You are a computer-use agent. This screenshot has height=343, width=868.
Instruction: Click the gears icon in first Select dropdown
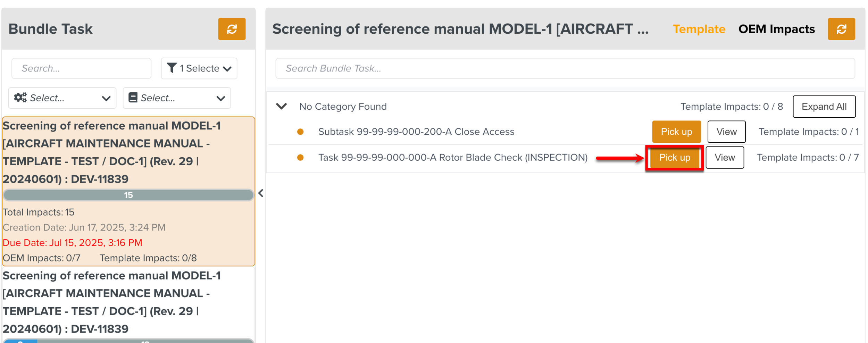pyautogui.click(x=20, y=98)
